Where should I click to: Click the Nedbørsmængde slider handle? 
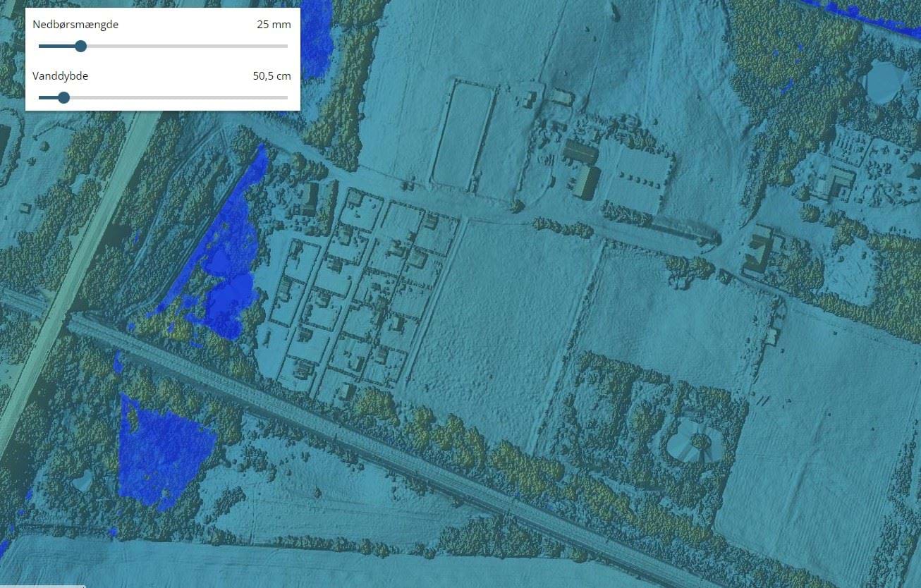[x=80, y=47]
